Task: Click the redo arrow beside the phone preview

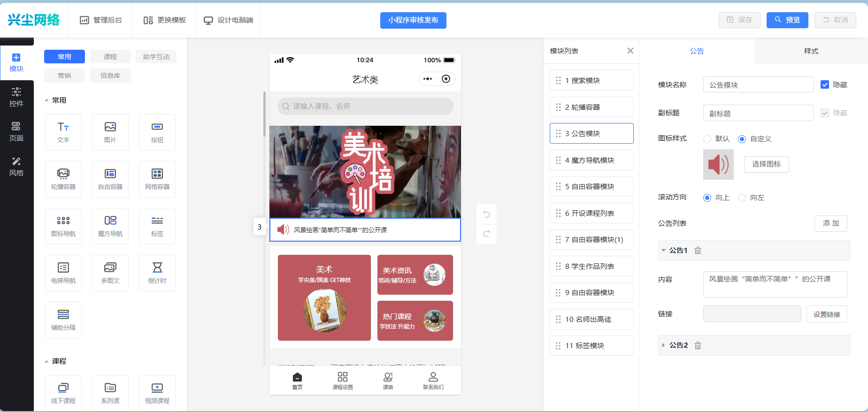Action: pos(486,234)
